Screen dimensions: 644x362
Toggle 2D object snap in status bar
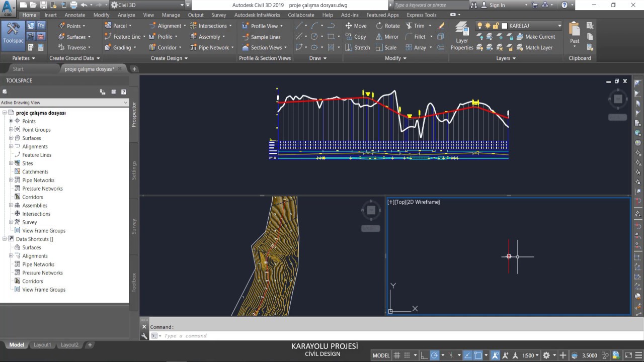478,355
